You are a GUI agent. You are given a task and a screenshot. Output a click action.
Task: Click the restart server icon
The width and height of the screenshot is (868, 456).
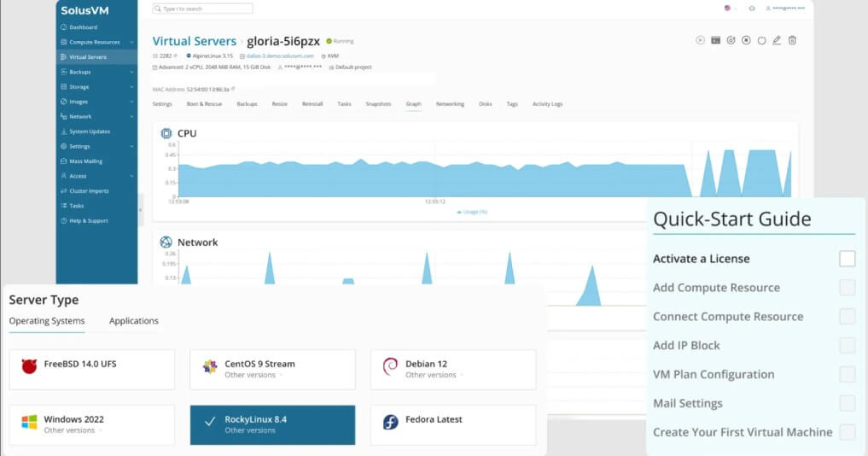[x=731, y=40]
